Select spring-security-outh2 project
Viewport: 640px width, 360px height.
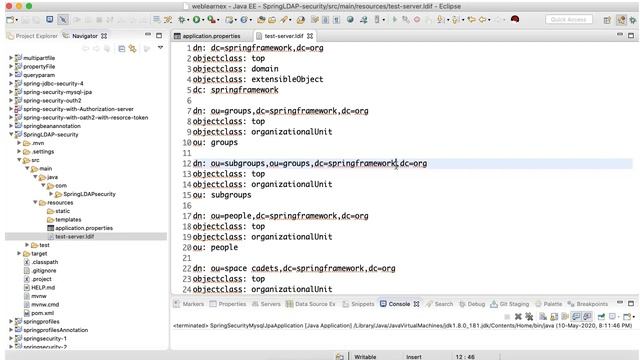(x=52, y=100)
